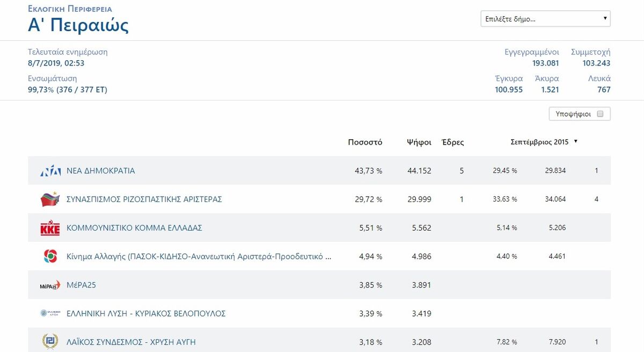The height and width of the screenshot is (352, 644).
Task: Open ΕΛΛΗΝΙΚΗ ΛΥΣΗ - ΚΥΡΙΑΚΟΣ ΒΕΛΟΠΟΥΛΟΣ link
Action: click(146, 313)
